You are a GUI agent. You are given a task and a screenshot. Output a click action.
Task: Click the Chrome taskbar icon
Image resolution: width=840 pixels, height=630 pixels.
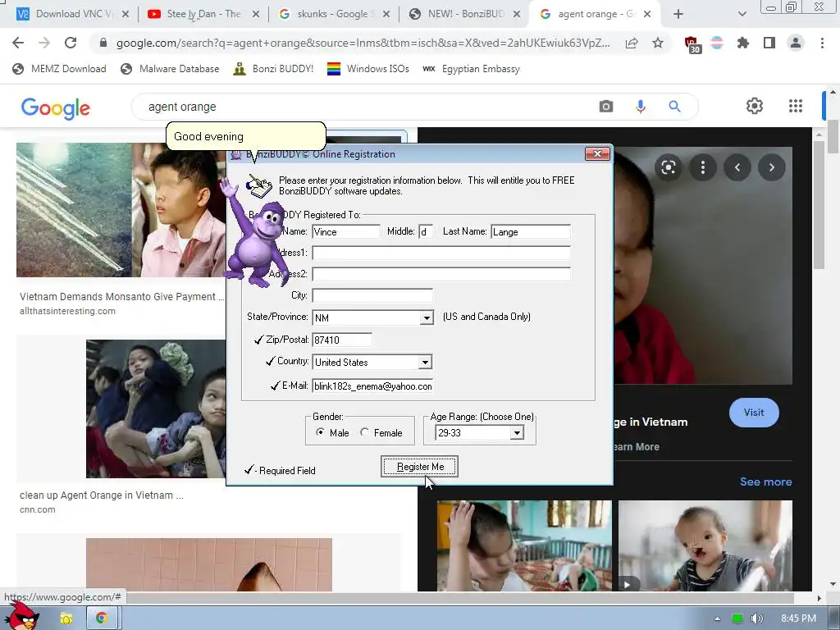click(x=101, y=619)
